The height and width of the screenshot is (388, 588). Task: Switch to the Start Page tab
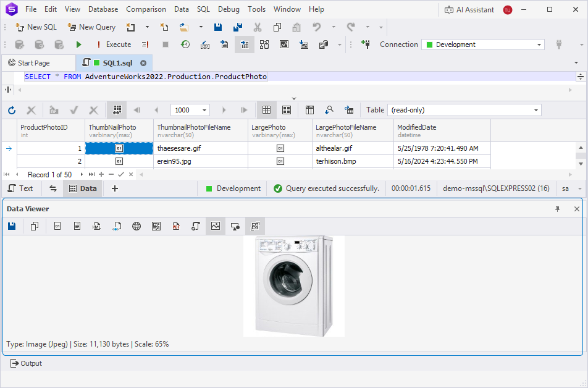[34, 63]
